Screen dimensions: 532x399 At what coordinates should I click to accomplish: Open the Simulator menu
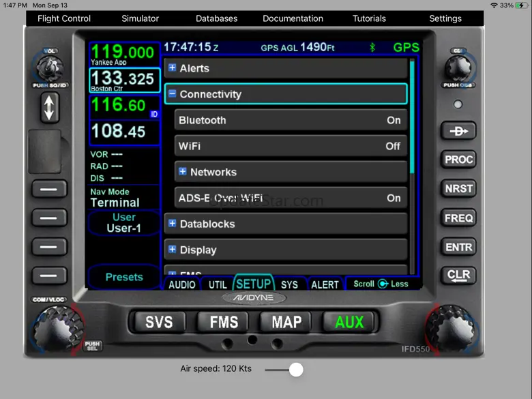[x=140, y=18]
